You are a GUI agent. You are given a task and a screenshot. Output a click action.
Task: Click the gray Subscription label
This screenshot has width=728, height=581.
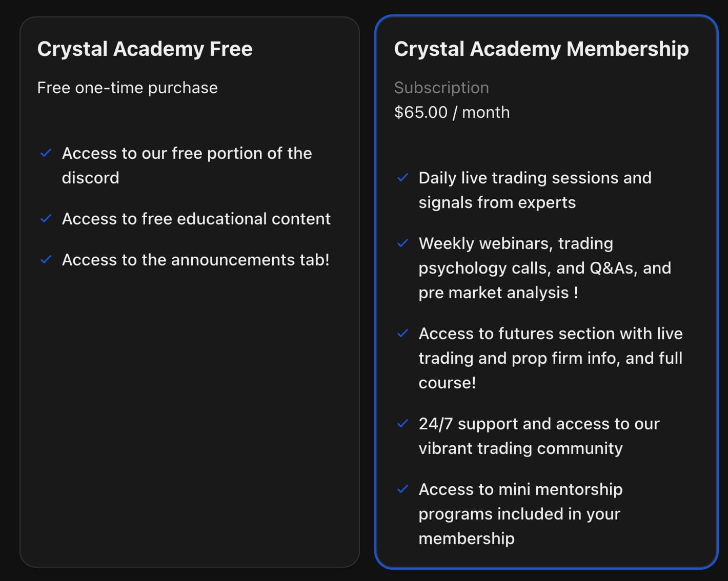441,88
